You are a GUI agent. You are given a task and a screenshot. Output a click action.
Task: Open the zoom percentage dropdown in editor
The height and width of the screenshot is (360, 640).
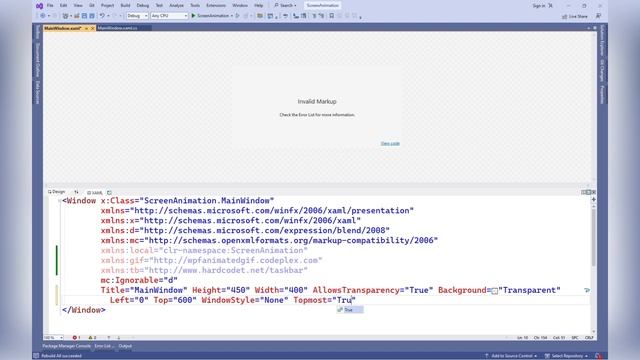click(x=53, y=338)
